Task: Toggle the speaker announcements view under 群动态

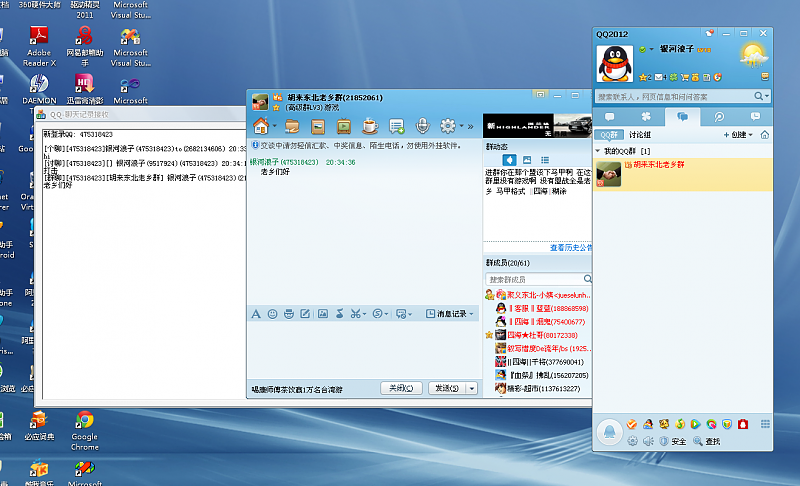Action: point(509,160)
